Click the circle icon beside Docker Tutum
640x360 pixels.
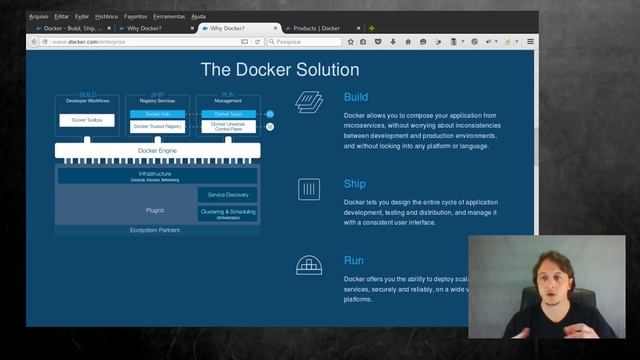point(270,114)
